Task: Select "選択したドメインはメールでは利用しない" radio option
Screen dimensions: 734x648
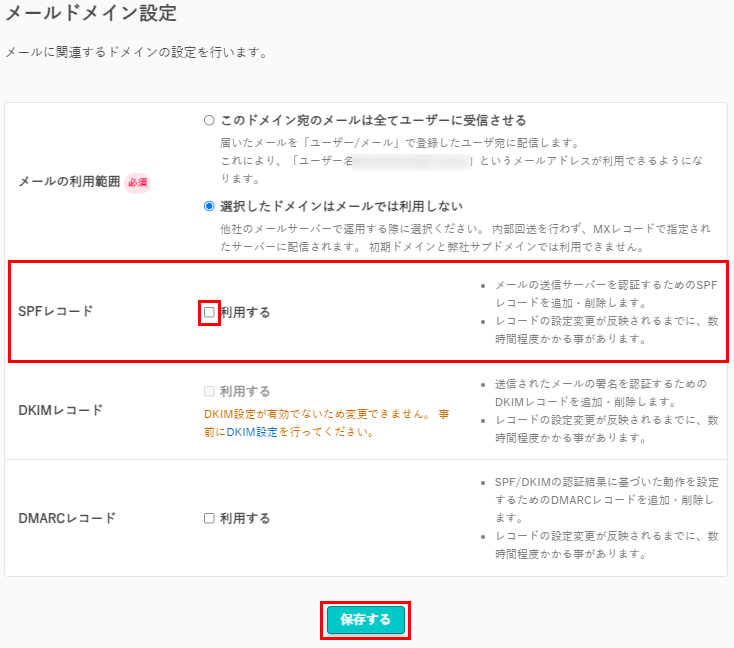Action: click(209, 207)
